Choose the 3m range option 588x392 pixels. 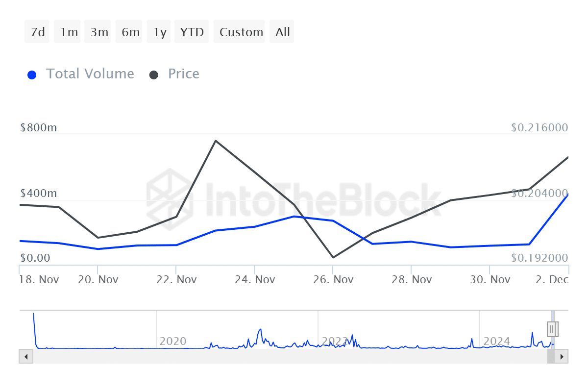99,32
